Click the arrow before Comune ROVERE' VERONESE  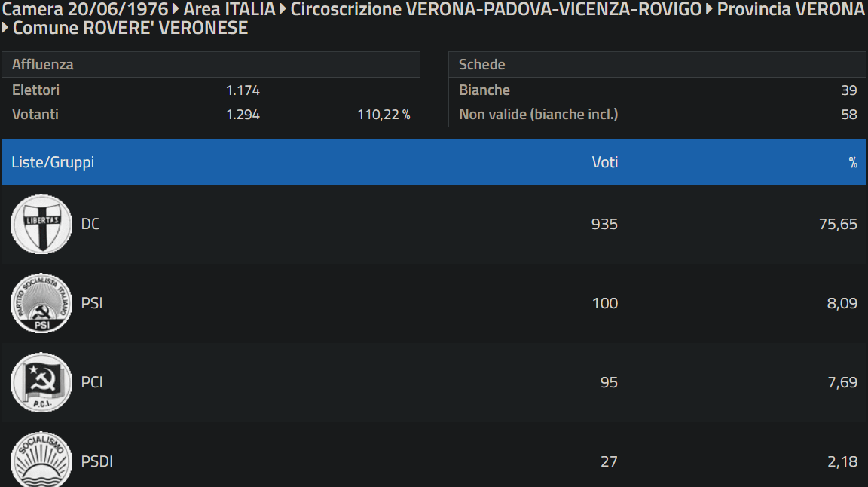coord(6,29)
